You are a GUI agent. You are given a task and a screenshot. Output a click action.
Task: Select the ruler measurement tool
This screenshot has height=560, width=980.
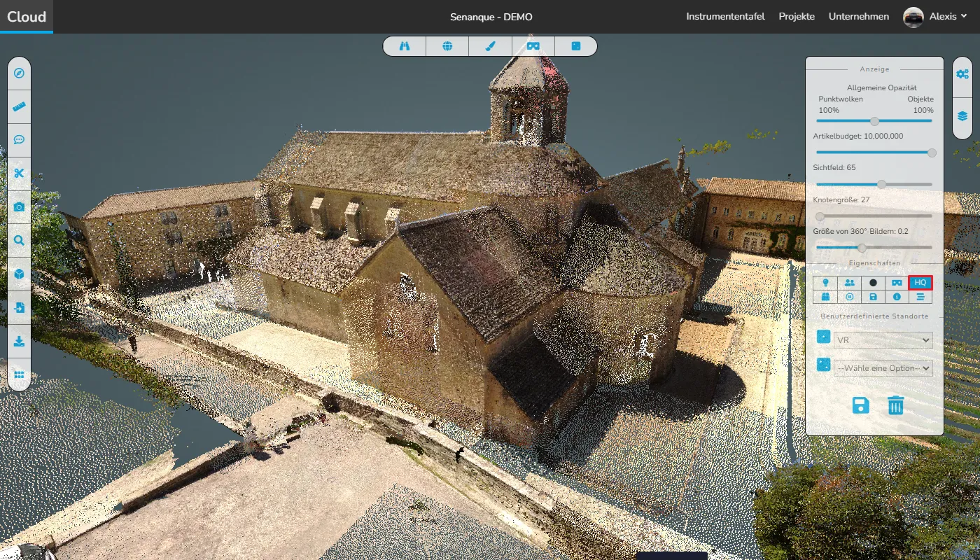click(x=19, y=106)
